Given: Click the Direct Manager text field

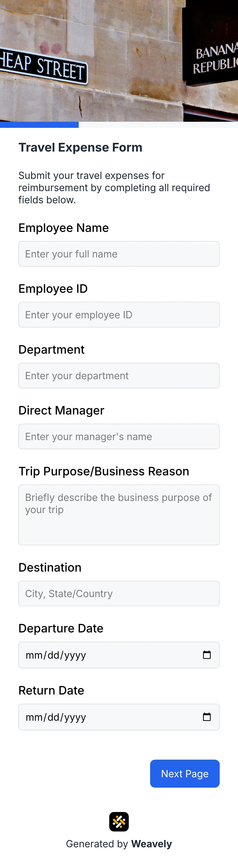Looking at the screenshot, I should coord(119,436).
